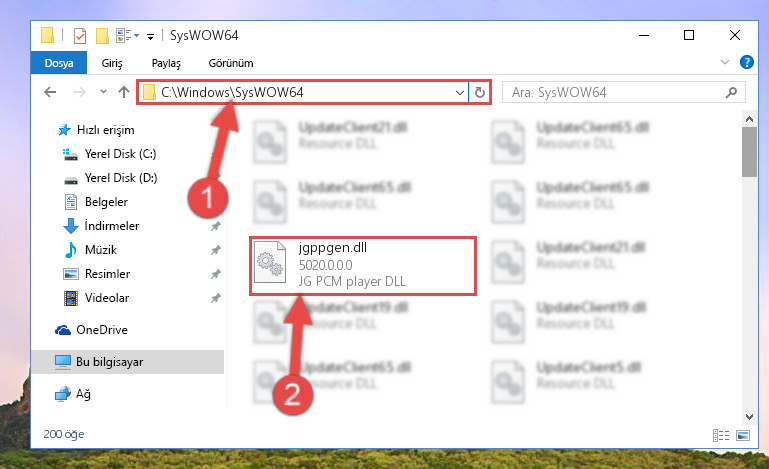This screenshot has height=469, width=769.
Task: Expand the ribbon with the chevron
Action: coord(724,62)
